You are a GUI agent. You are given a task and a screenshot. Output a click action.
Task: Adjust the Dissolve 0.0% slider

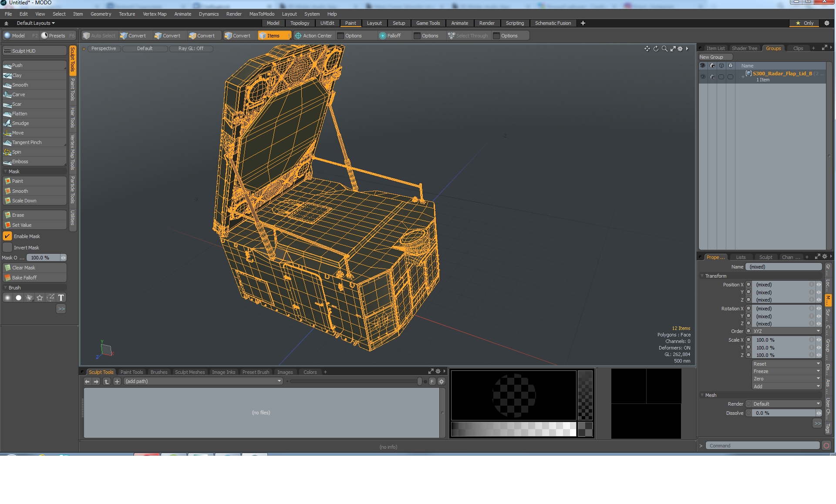787,413
